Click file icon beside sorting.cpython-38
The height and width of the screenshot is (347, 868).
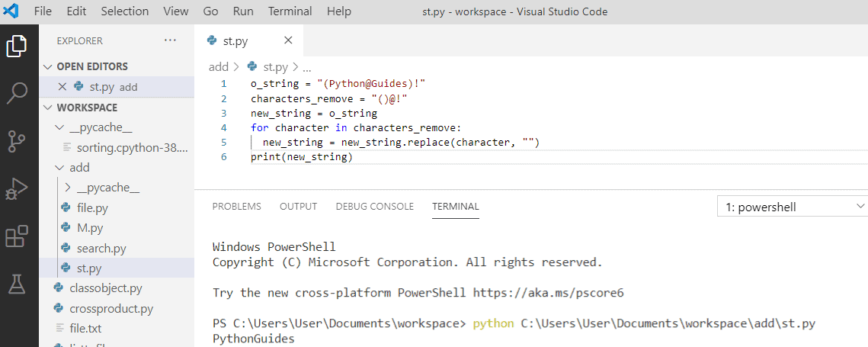pyautogui.click(x=67, y=147)
